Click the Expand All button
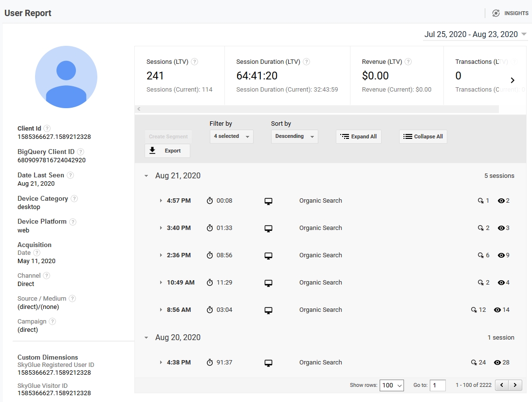 (359, 136)
